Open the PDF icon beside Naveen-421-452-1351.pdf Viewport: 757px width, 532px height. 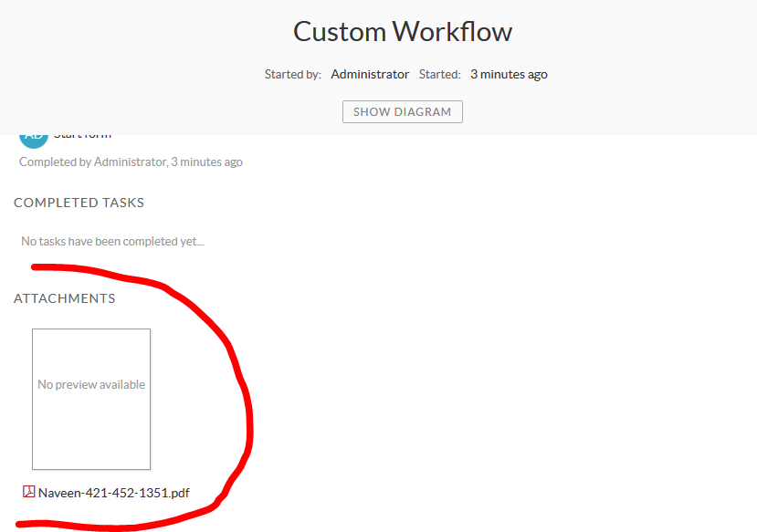(x=29, y=492)
